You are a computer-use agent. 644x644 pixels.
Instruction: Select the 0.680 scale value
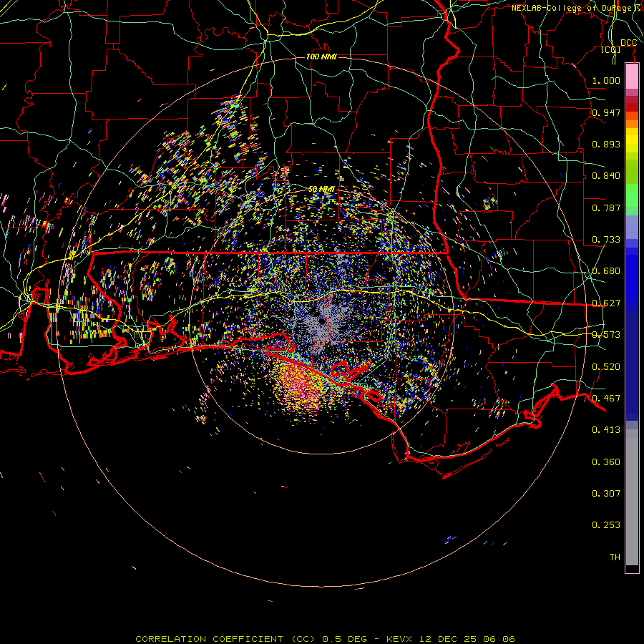click(x=606, y=271)
